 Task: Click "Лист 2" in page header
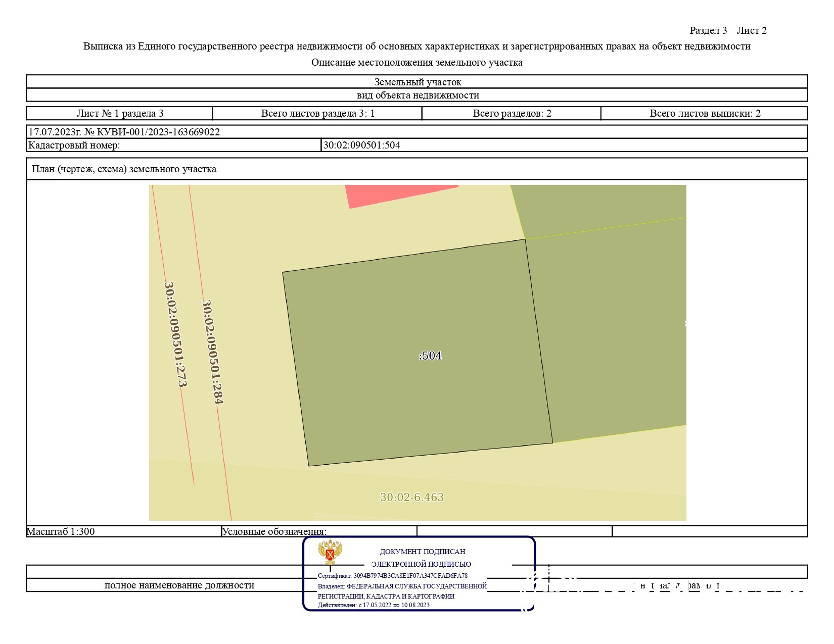[x=752, y=30]
